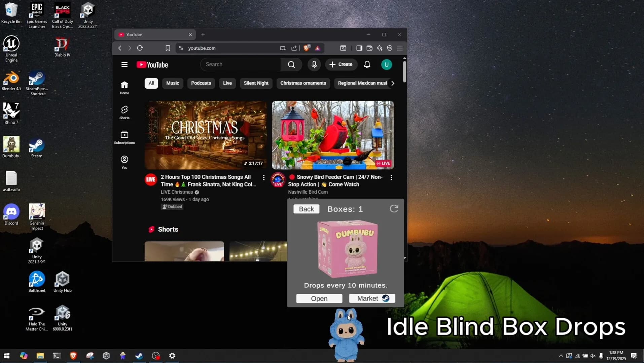Open the Windows Start menu
This screenshot has height=363, width=644.
(x=7, y=356)
